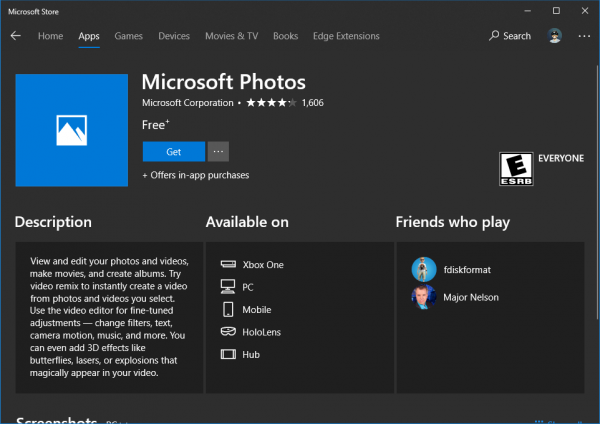
Task: Click the back arrow in the header
Action: coord(16,36)
